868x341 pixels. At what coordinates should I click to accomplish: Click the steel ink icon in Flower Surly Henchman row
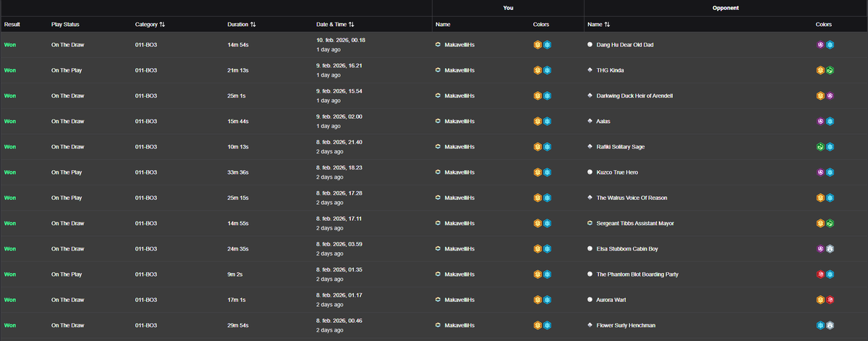(x=830, y=325)
